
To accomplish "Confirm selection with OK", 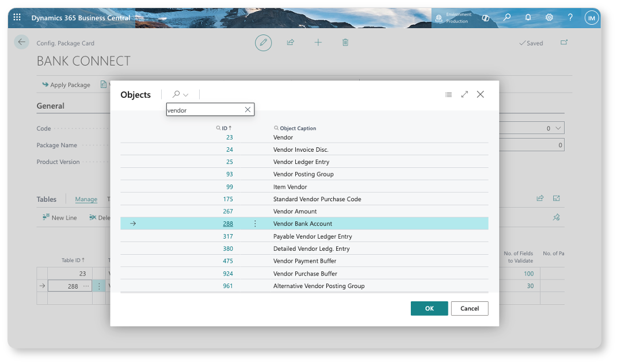I will pos(429,309).
